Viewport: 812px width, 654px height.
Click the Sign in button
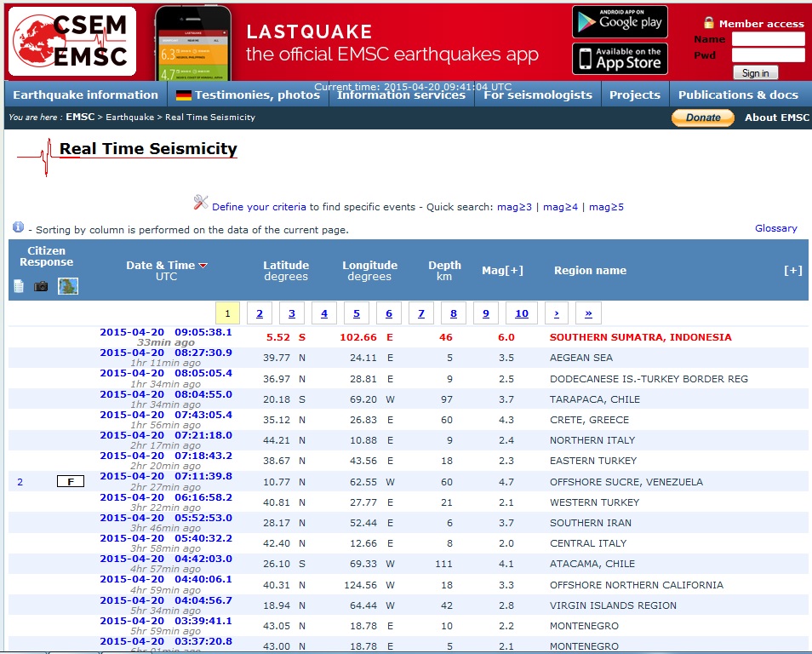point(756,73)
